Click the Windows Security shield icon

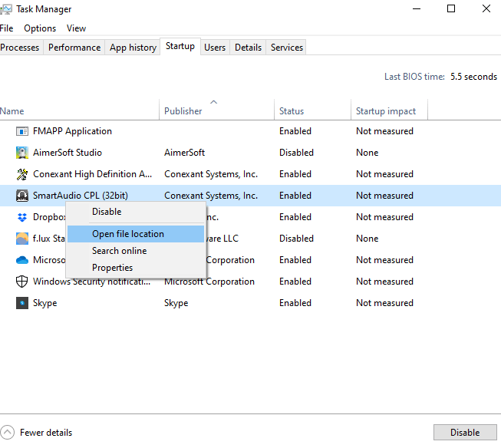click(22, 282)
